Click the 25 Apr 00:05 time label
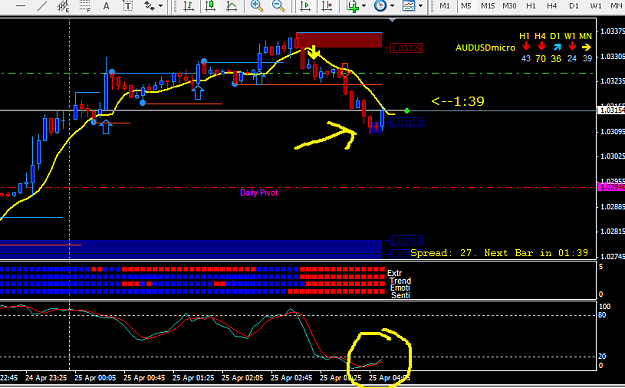Viewport: 625px width, 388px height. [x=95, y=378]
